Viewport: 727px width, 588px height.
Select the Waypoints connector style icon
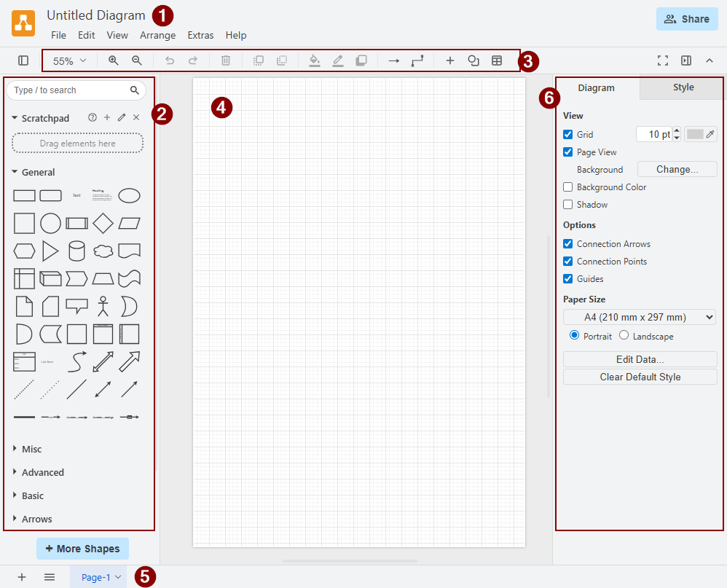(417, 60)
